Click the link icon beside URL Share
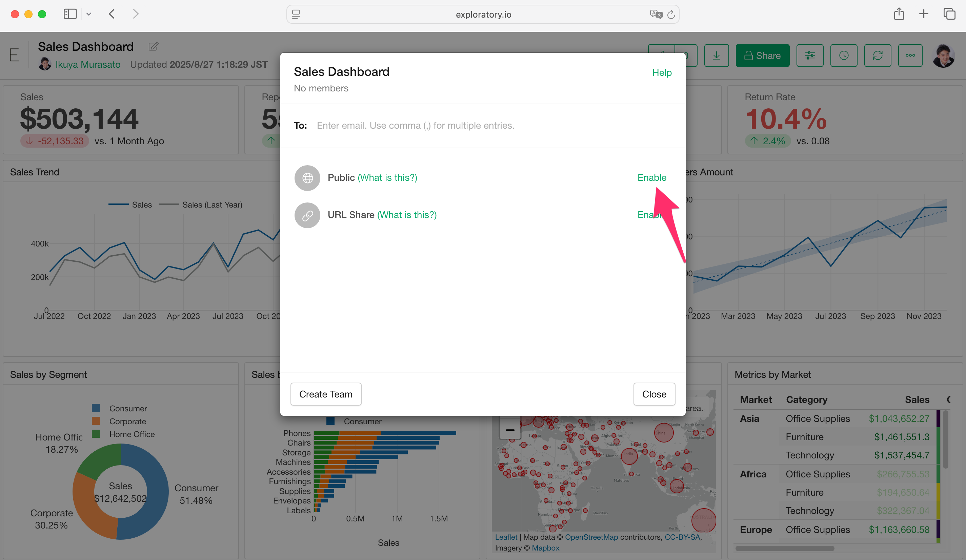966x560 pixels. pyautogui.click(x=307, y=215)
